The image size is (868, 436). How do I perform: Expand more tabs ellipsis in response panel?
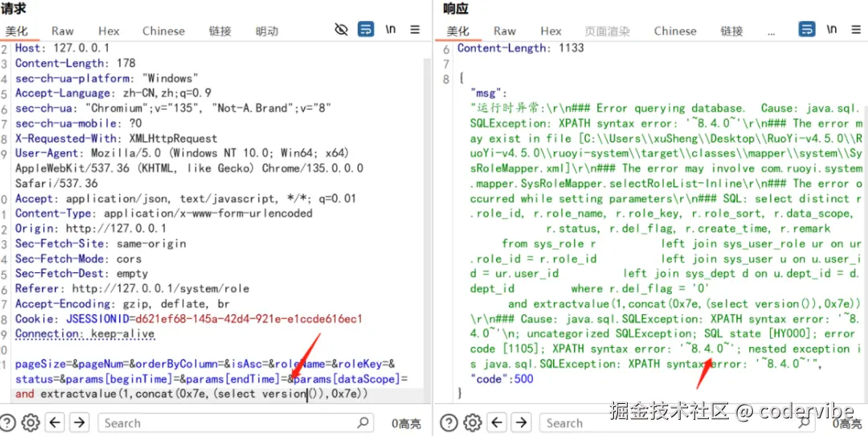coord(772,33)
